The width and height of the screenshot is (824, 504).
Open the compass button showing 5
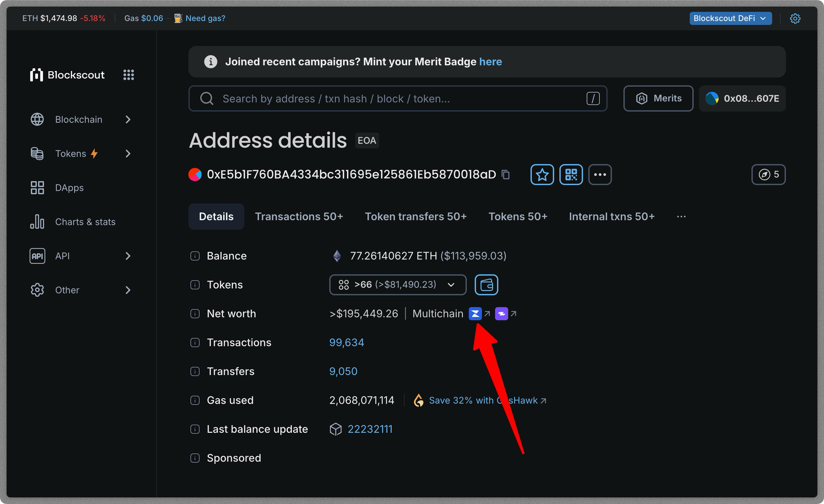(768, 175)
